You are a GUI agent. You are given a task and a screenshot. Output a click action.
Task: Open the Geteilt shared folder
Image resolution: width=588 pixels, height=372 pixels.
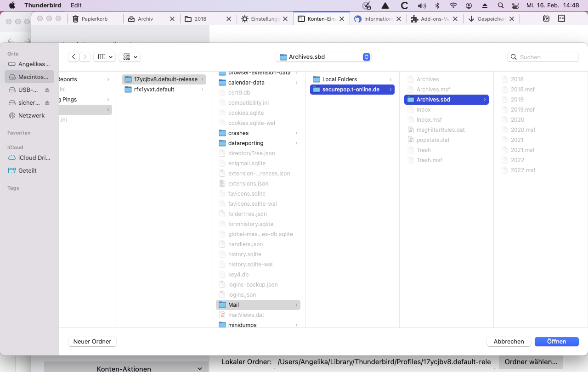tap(29, 170)
